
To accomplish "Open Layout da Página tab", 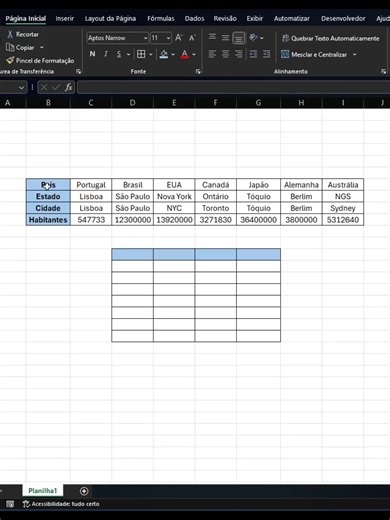I will coord(110,19).
